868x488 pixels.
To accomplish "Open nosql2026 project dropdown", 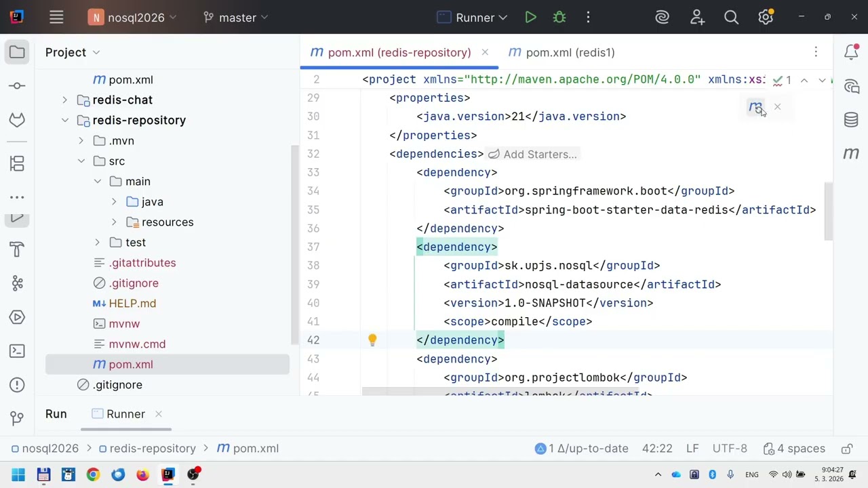I will click(133, 18).
